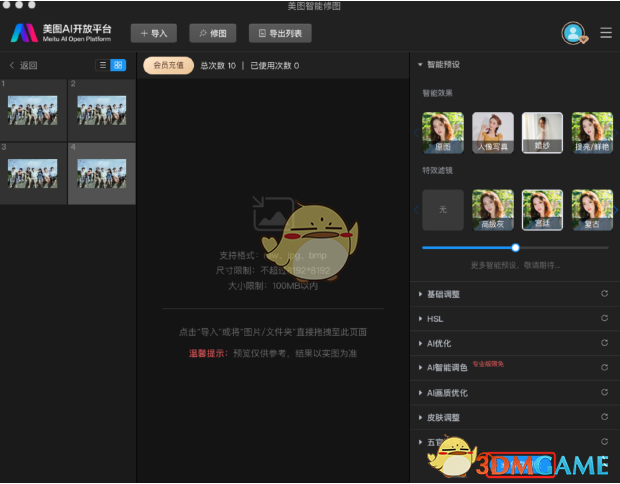The image size is (620, 484).
Task: Click the 温馨提示 notice text
Action: 208,353
